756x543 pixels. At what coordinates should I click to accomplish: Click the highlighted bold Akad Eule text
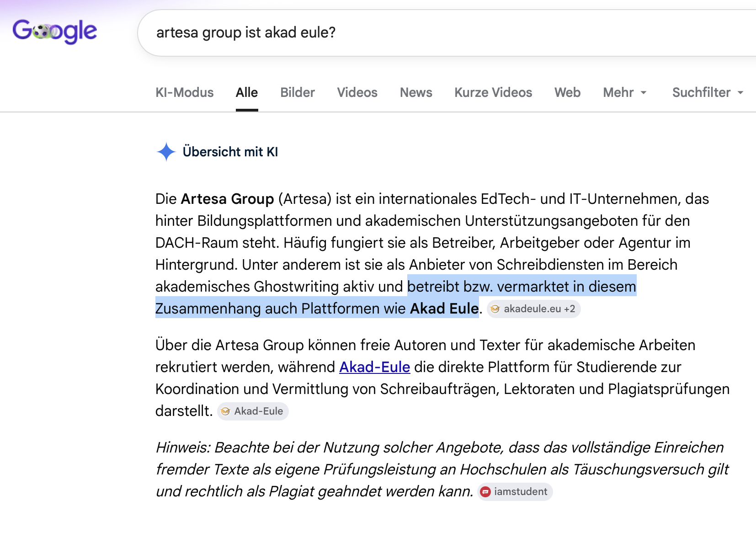(x=444, y=309)
